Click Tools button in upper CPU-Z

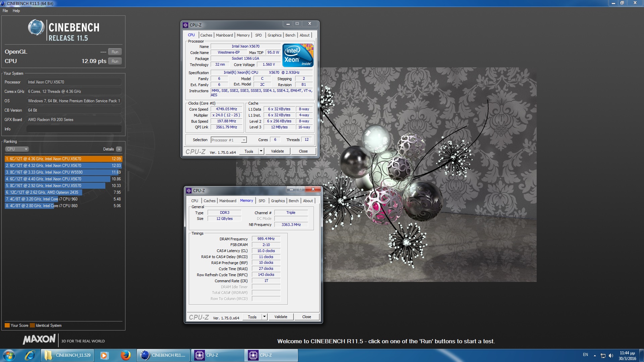click(x=249, y=152)
